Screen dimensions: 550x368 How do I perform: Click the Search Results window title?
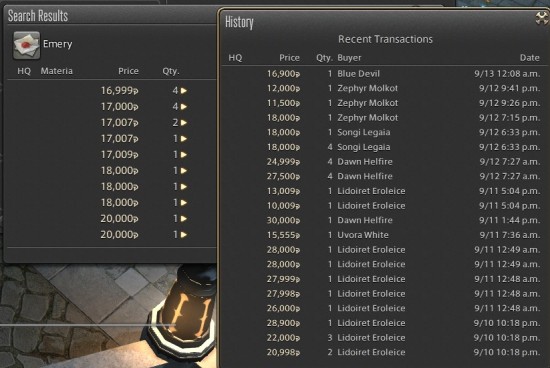pyautogui.click(x=38, y=16)
